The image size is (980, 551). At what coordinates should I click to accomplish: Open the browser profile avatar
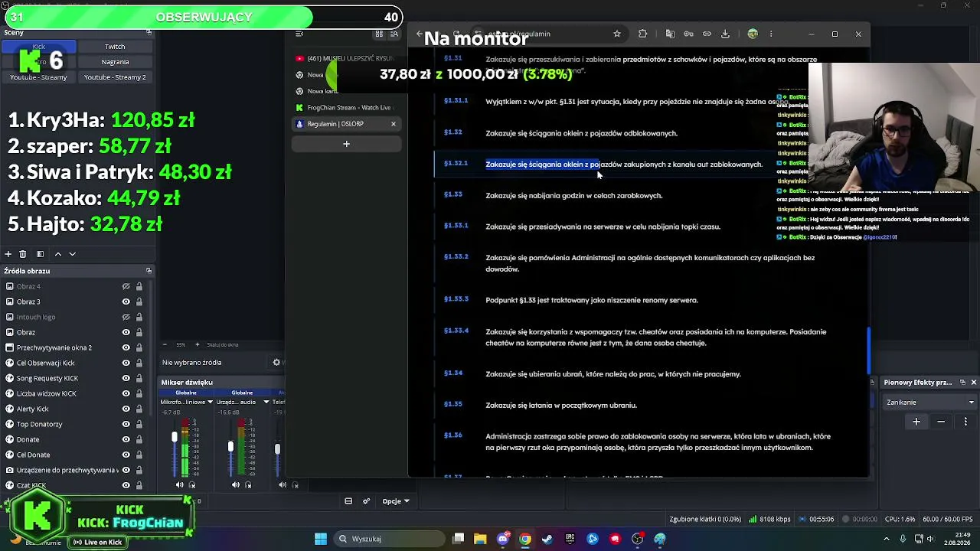click(753, 34)
